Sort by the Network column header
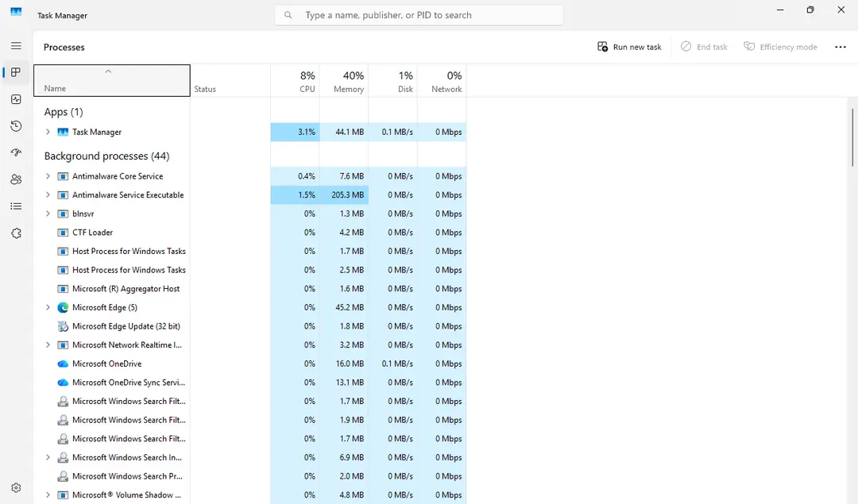 [442, 80]
